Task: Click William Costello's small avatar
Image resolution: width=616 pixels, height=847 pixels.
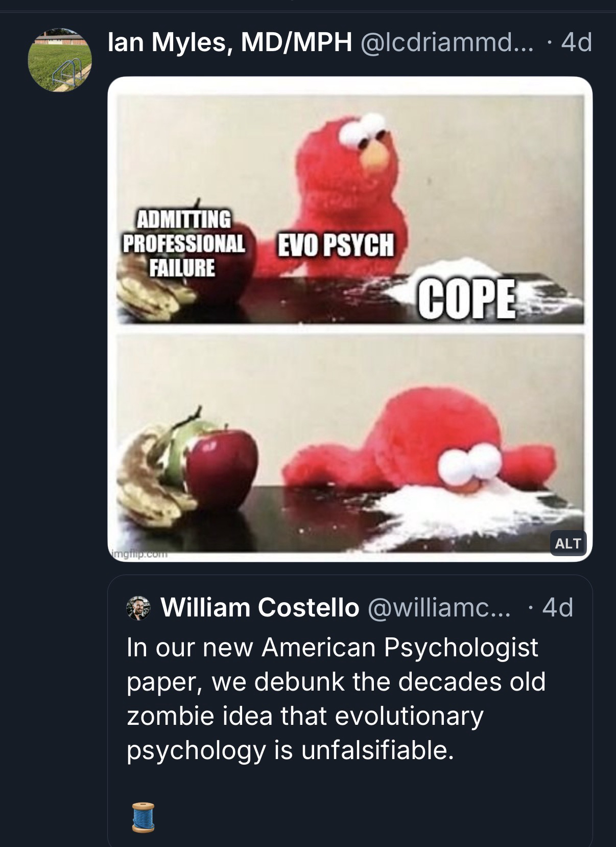Action: coord(138,608)
